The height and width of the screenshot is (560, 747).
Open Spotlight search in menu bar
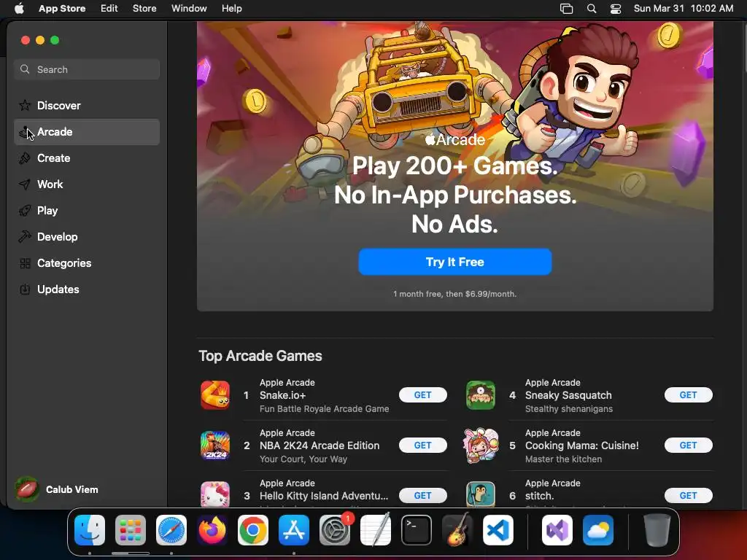coord(591,9)
